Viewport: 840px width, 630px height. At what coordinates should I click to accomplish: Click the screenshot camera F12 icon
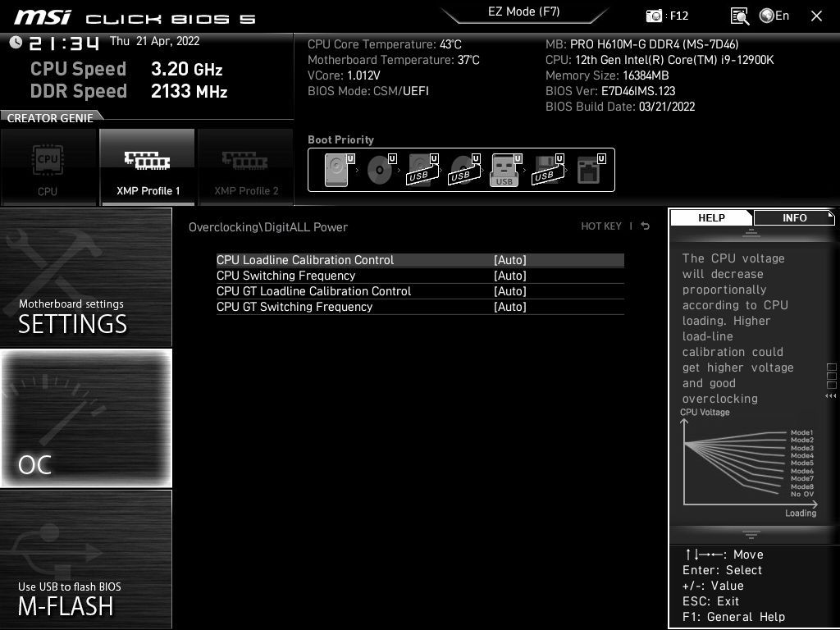click(x=654, y=16)
